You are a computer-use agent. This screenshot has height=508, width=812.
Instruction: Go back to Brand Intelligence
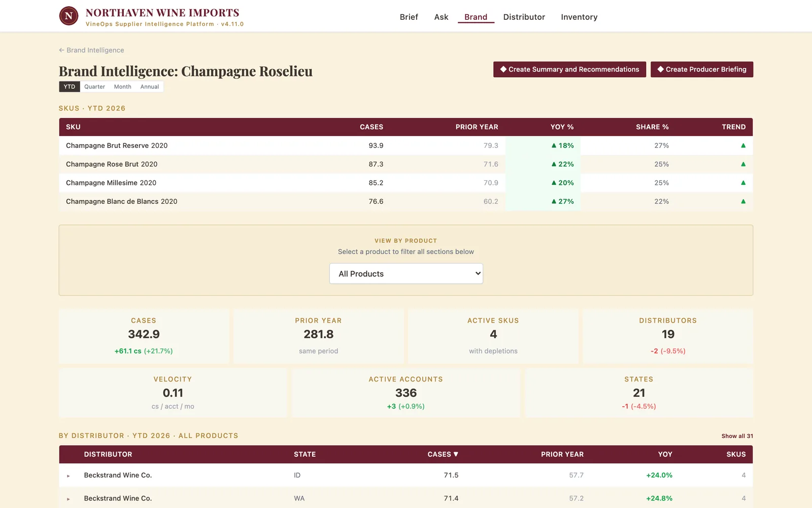click(91, 50)
